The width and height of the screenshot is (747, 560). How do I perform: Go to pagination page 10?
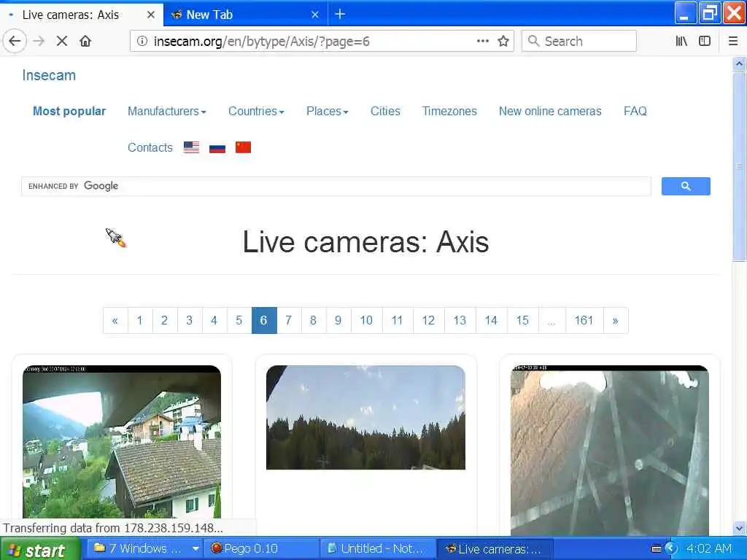366,321
